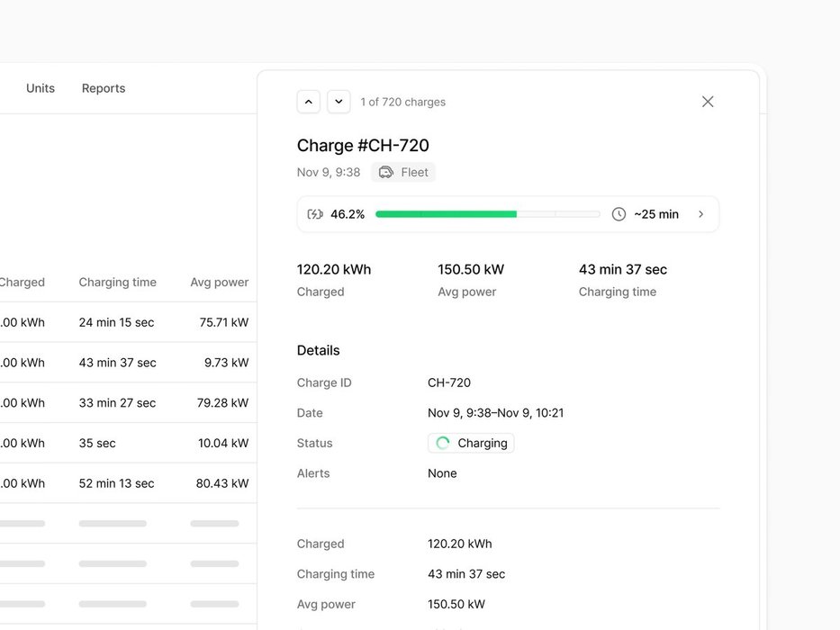Image resolution: width=840 pixels, height=630 pixels.
Task: Click the 43 min 37 sec summary stat
Action: click(x=622, y=280)
